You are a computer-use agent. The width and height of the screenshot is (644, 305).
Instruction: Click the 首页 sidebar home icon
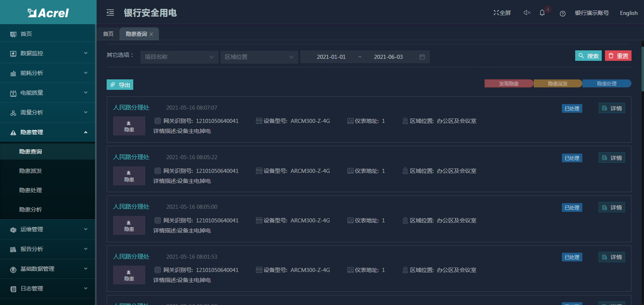pyautogui.click(x=13, y=34)
